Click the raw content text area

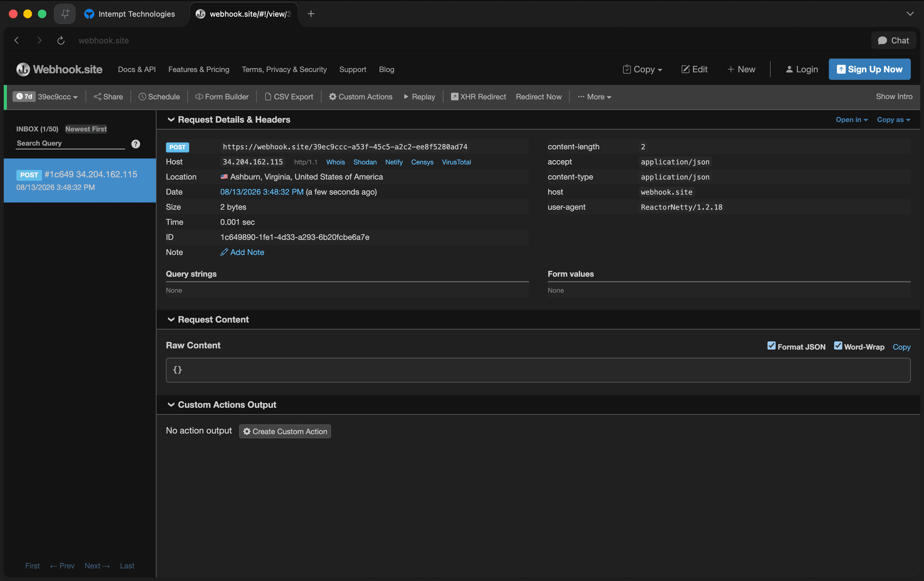tap(538, 370)
